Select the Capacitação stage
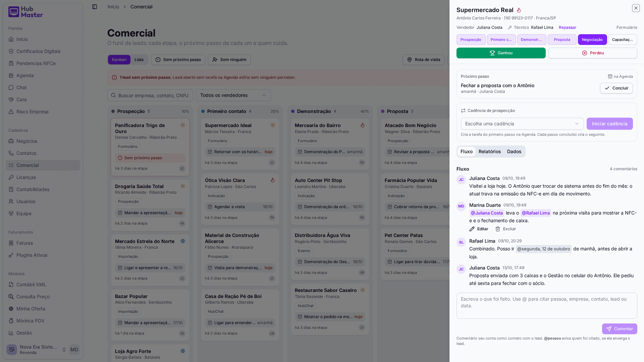Screen dimensions: 644x362 coord(623,40)
